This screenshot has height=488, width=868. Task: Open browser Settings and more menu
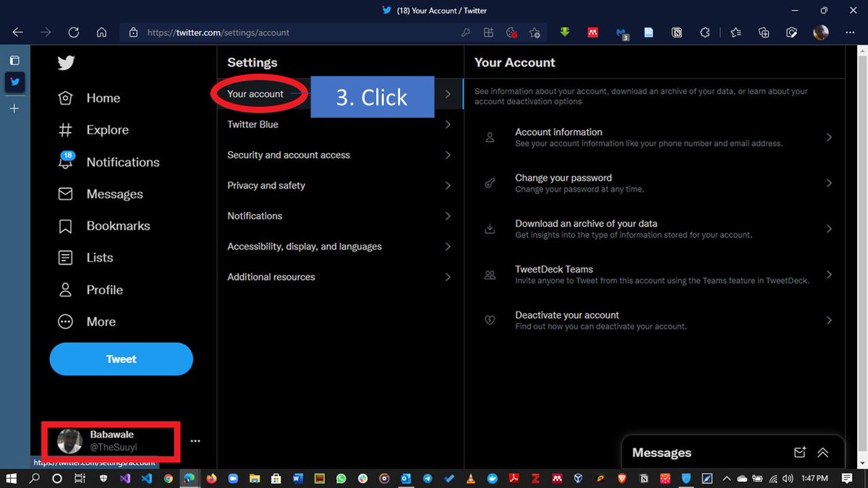[x=850, y=33]
